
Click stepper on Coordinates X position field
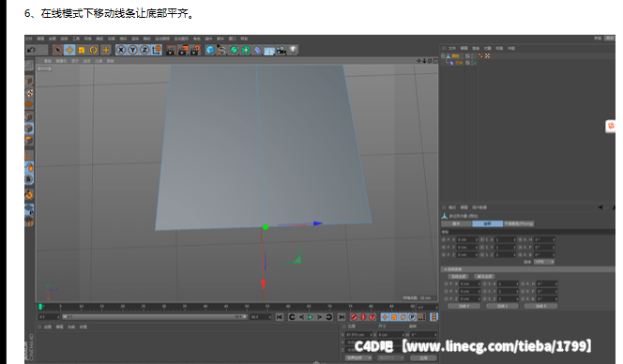pos(372,335)
